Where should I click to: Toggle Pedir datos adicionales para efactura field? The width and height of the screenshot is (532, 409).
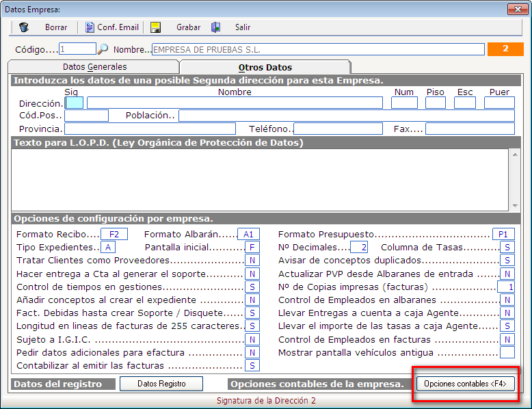click(252, 352)
